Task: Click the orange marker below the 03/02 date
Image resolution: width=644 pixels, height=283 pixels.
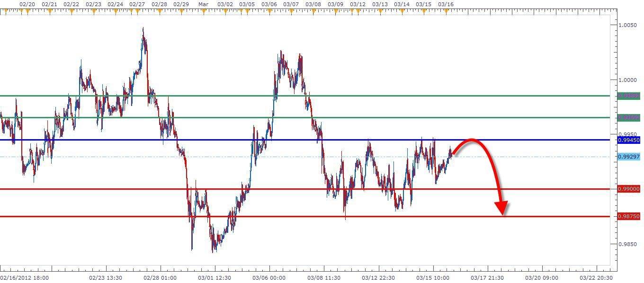Action: coord(225,11)
